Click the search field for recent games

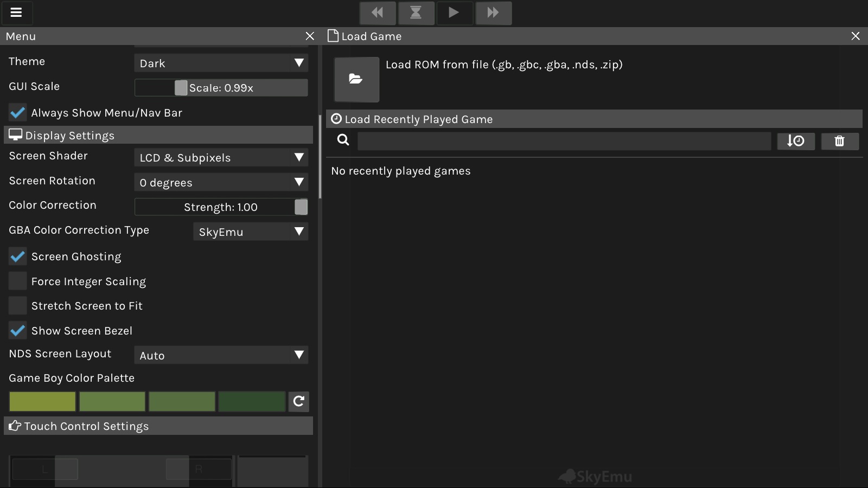564,141
